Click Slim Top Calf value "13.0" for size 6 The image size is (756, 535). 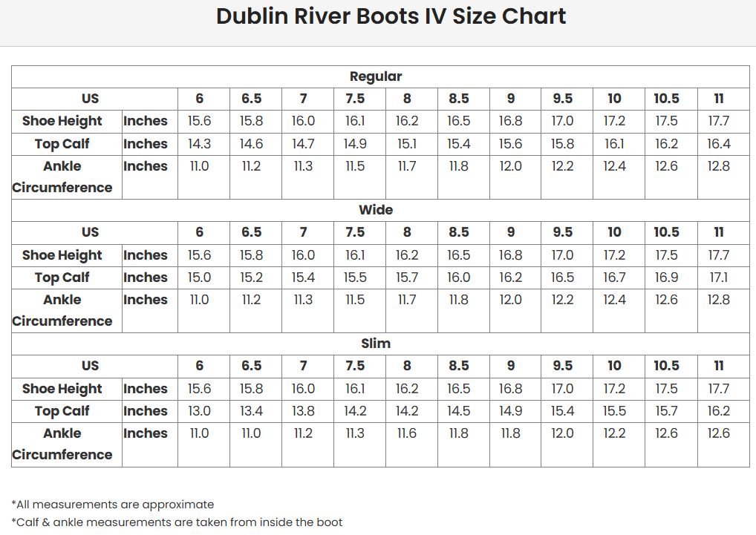point(199,411)
